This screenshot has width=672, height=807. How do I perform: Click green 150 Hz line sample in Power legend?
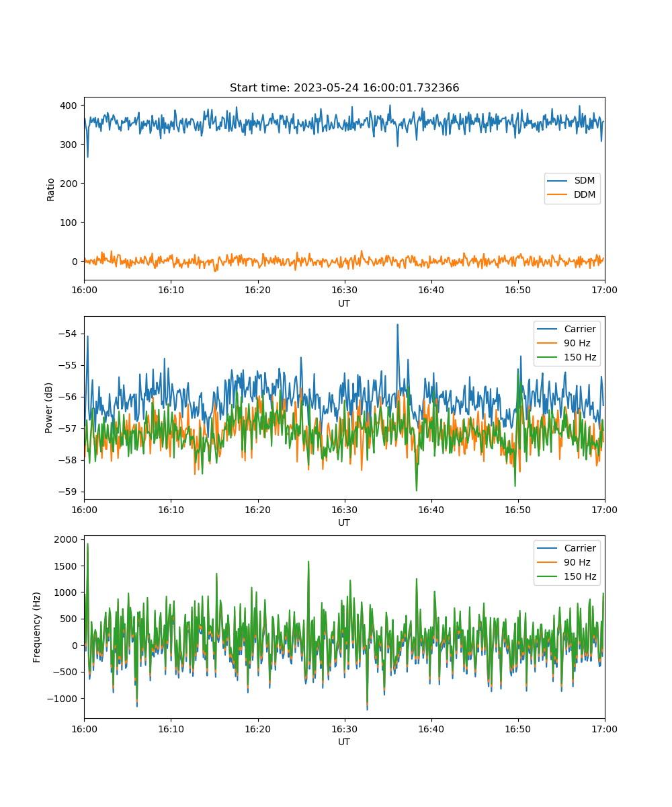(548, 358)
